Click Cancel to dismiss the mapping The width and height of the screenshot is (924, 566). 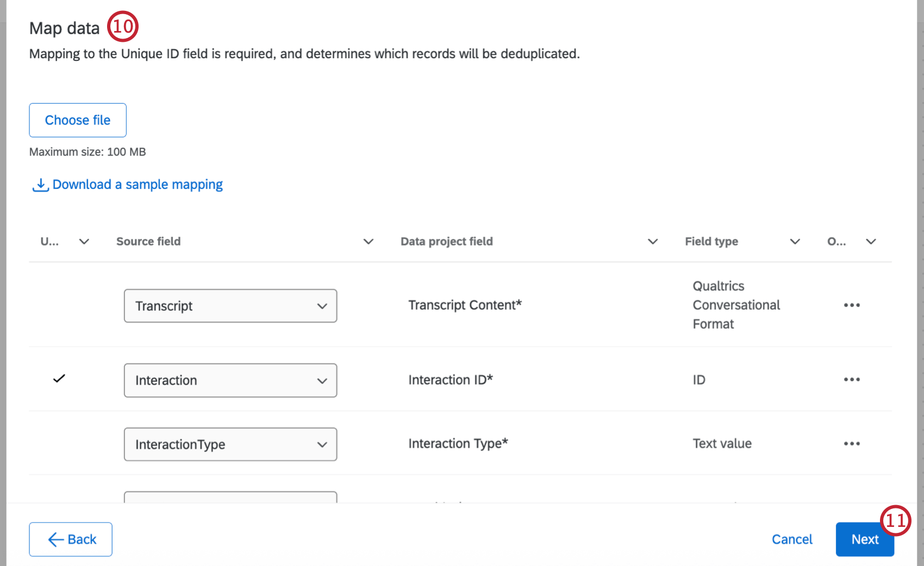(x=792, y=539)
